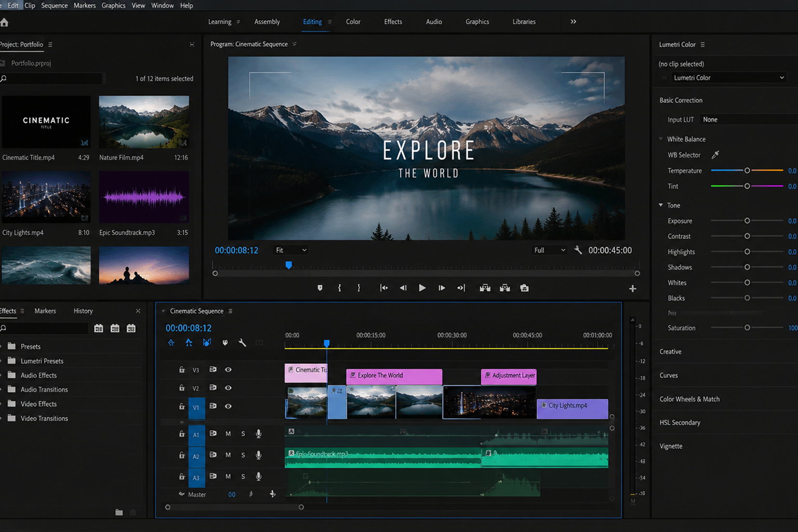Open the Full playback resolution dropdown
The width and height of the screenshot is (798, 532).
click(550, 250)
